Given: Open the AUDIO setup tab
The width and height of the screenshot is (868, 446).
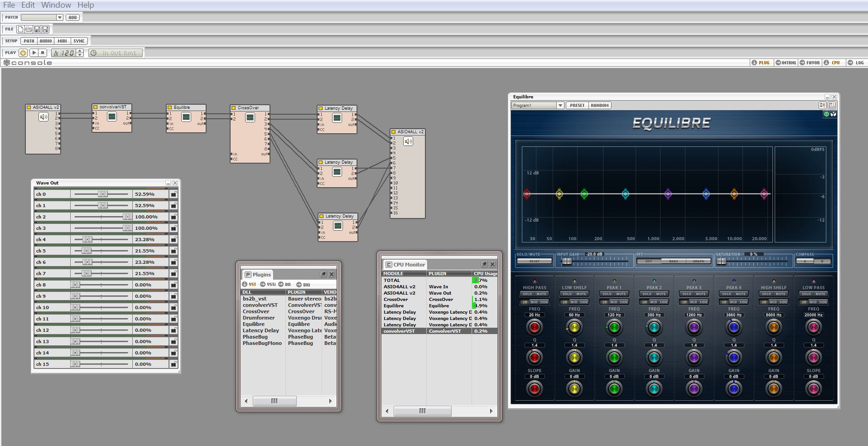Looking at the screenshot, I should point(46,41).
